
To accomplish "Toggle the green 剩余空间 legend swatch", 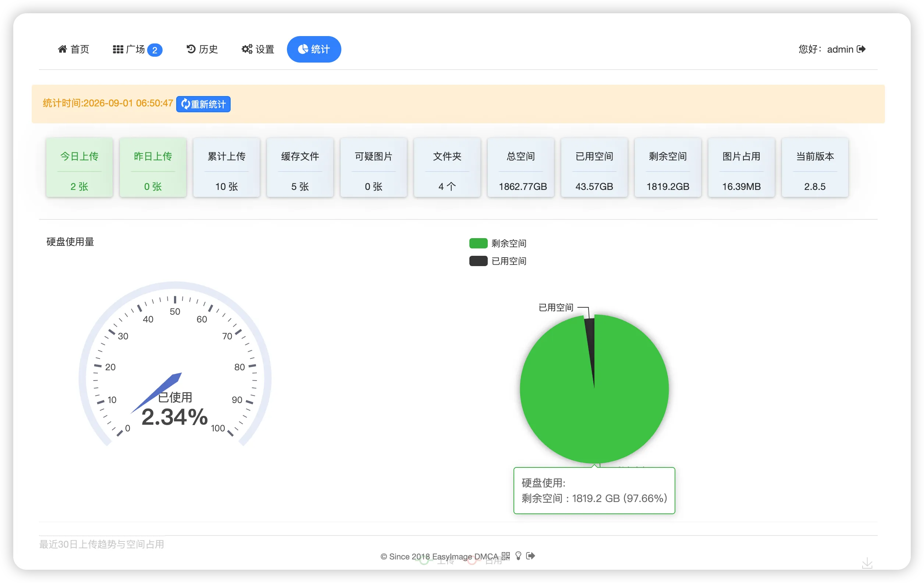I will 478,243.
